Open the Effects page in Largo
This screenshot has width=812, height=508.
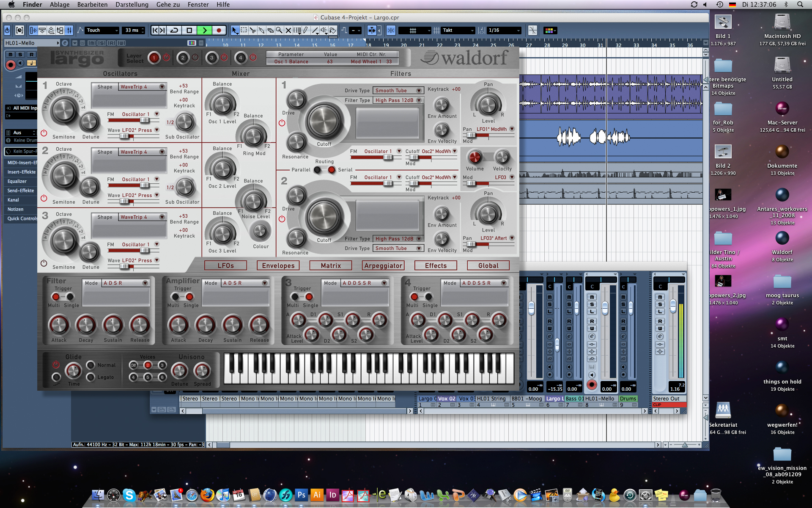pyautogui.click(x=436, y=266)
